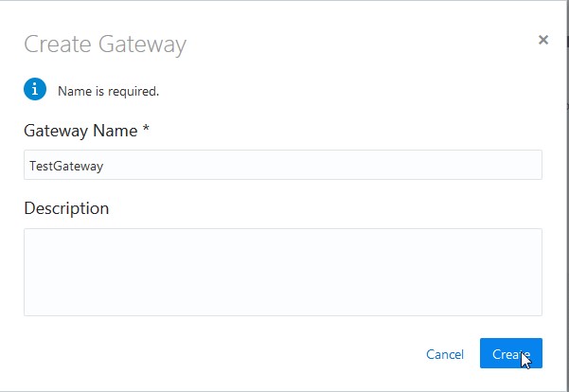
Task: Dismiss dialog using the X icon
Action: tap(542, 40)
